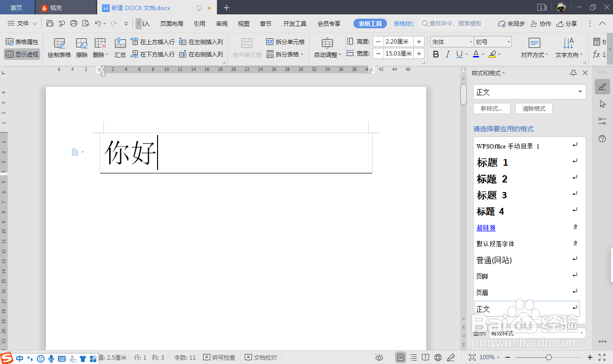The width and height of the screenshot is (613, 364).
Task: Decrease column width with minus button
Action: (x=378, y=54)
